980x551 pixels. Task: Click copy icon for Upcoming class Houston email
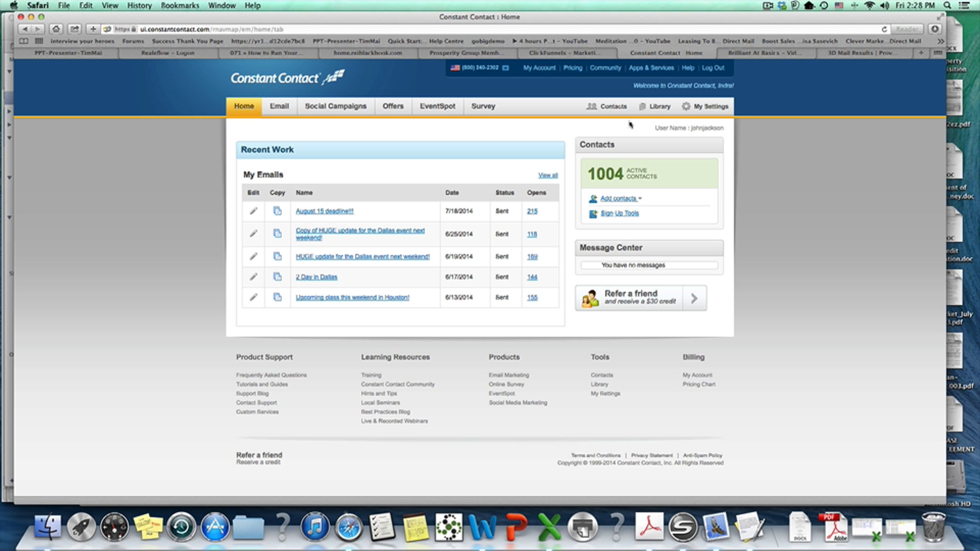point(277,297)
